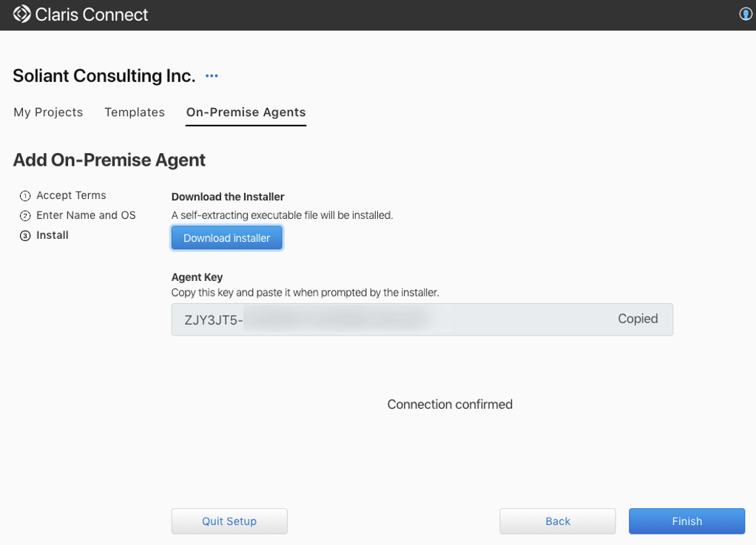Viewport: 756px width, 545px height.
Task: Go to step 2 Enter Name and OS
Action: [78, 215]
